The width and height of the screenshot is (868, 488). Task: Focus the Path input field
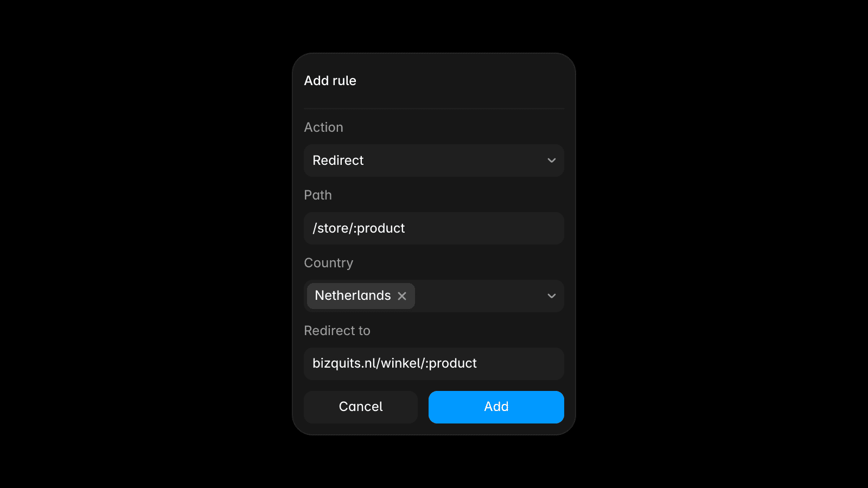pyautogui.click(x=434, y=228)
